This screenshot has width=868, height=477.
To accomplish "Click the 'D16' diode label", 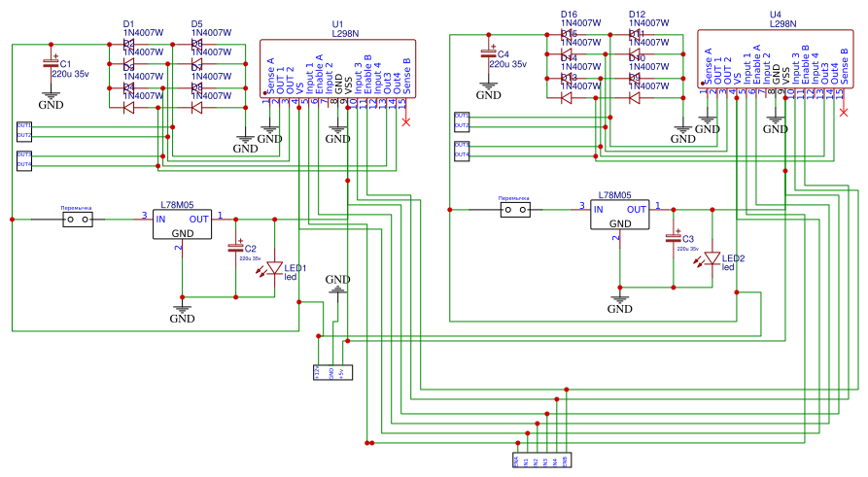I will pyautogui.click(x=569, y=15).
